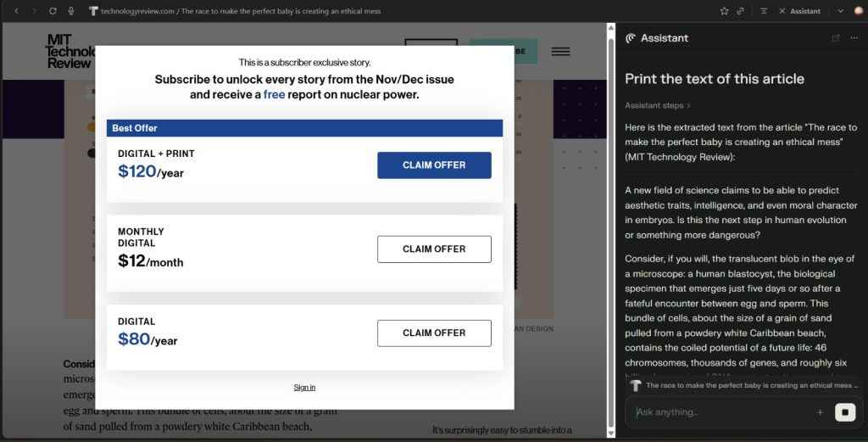Stop the Assistant response generation
This screenshot has width=868, height=442.
tap(845, 412)
